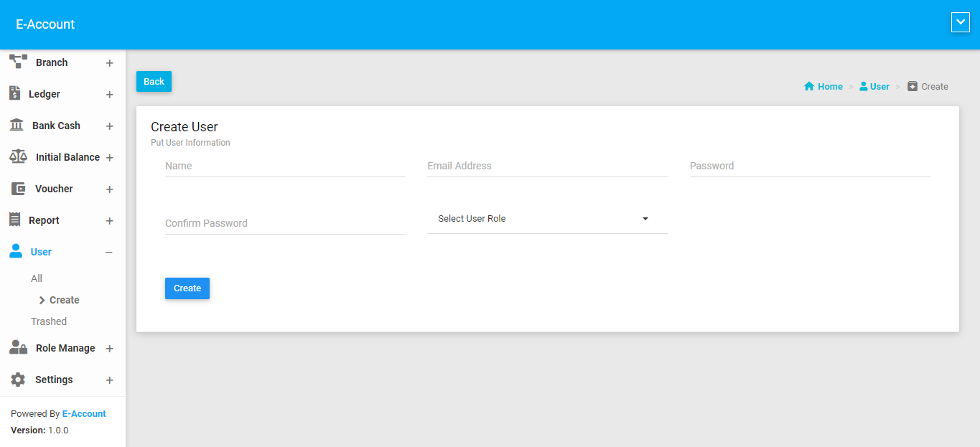980x447 pixels.
Task: Open the top-right header dropdown arrow
Action: tap(960, 23)
